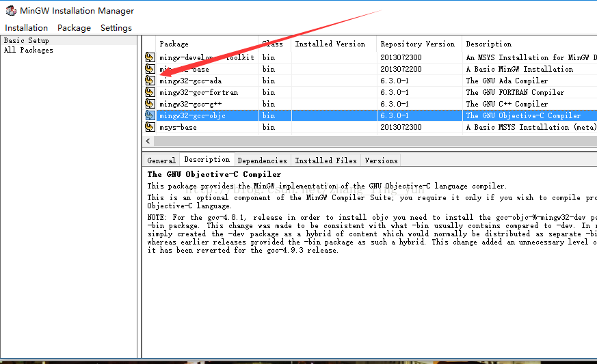Screen dimensions: 597x364
Task: Switch to the Description tab
Action: 207,159
